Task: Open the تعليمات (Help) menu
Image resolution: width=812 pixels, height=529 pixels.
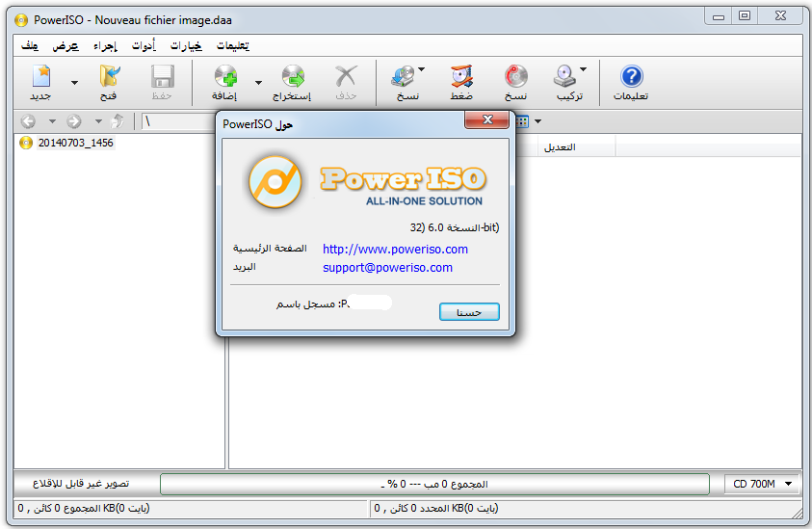Action: 233,46
